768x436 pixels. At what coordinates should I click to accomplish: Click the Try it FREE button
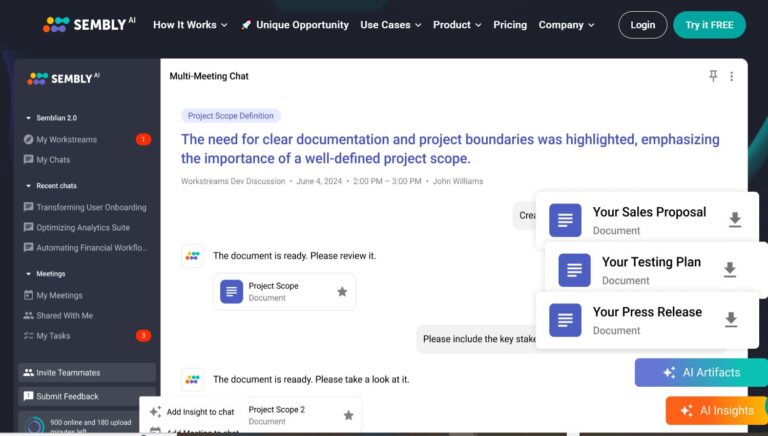[709, 25]
